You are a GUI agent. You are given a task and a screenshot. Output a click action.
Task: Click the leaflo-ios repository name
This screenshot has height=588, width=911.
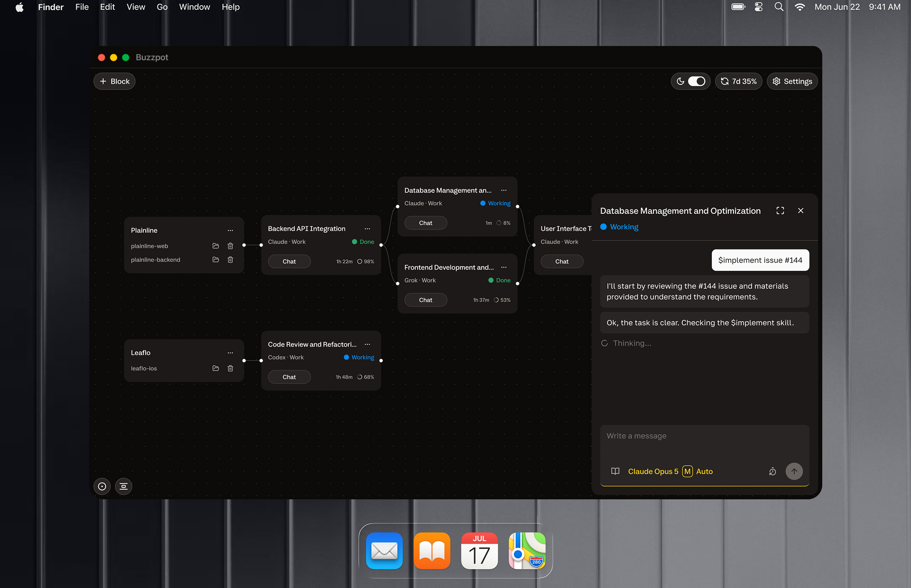(x=144, y=368)
